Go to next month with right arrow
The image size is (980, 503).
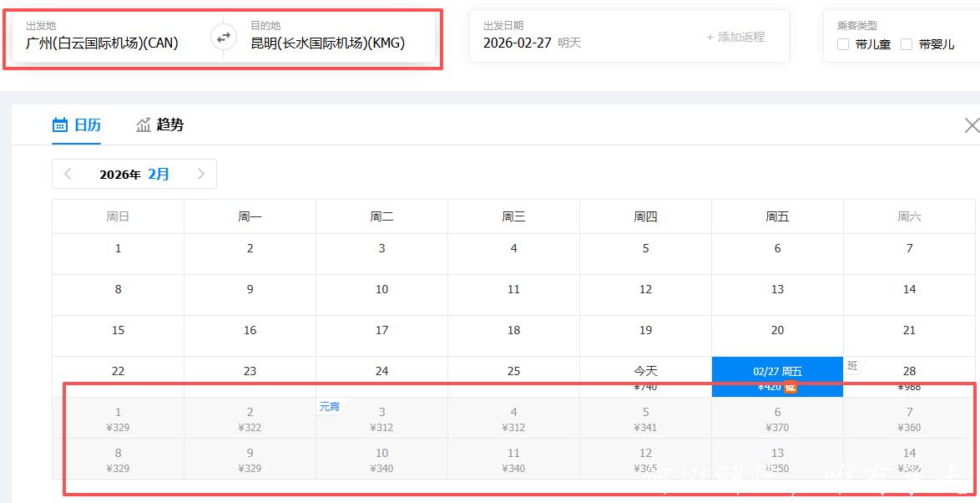(x=200, y=174)
